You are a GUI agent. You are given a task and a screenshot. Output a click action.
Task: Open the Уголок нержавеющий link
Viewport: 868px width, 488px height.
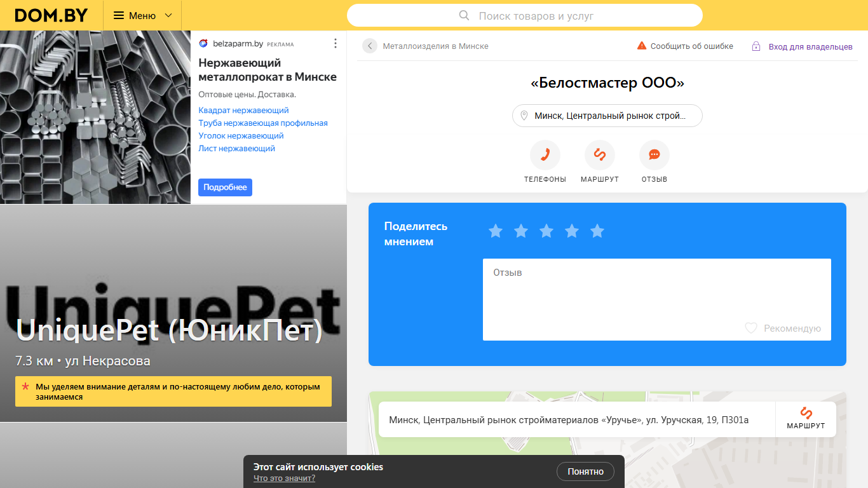point(241,136)
